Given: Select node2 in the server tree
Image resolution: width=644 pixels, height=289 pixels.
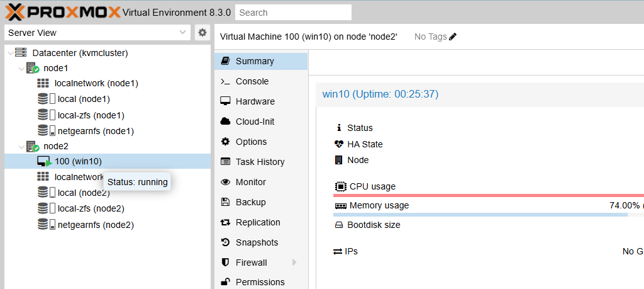Looking at the screenshot, I should point(56,146).
